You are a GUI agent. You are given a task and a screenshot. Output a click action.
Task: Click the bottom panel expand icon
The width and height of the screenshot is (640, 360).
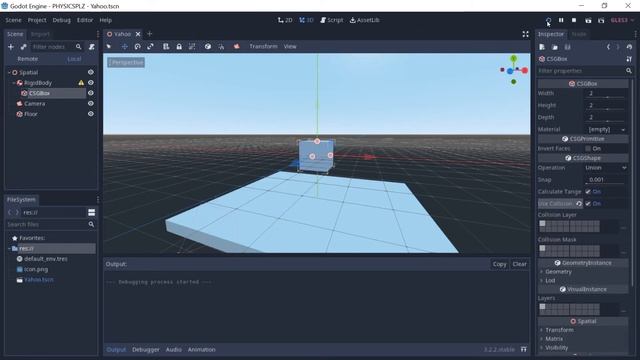pos(524,349)
